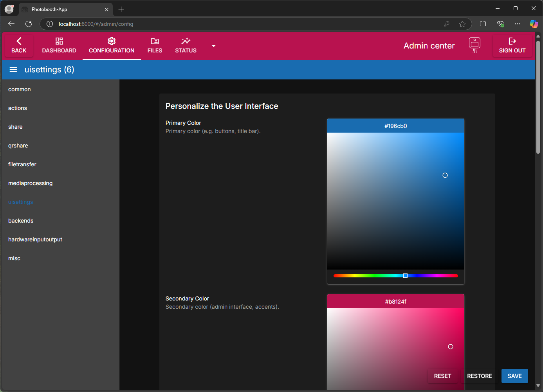Sign out of the admin center
This screenshot has height=392, width=543.
[512, 46]
